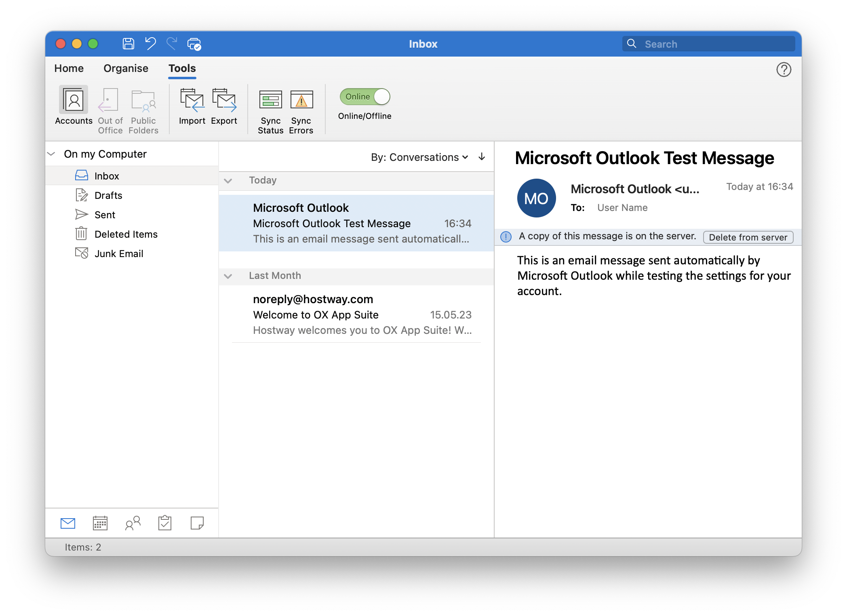The height and width of the screenshot is (616, 847).
Task: Switch to the Notes view icon
Action: pos(197,523)
